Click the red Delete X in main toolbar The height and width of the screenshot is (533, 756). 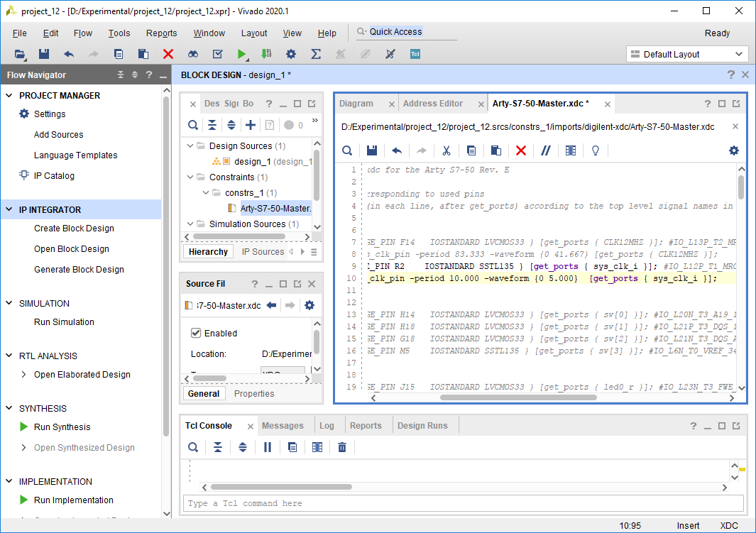168,54
